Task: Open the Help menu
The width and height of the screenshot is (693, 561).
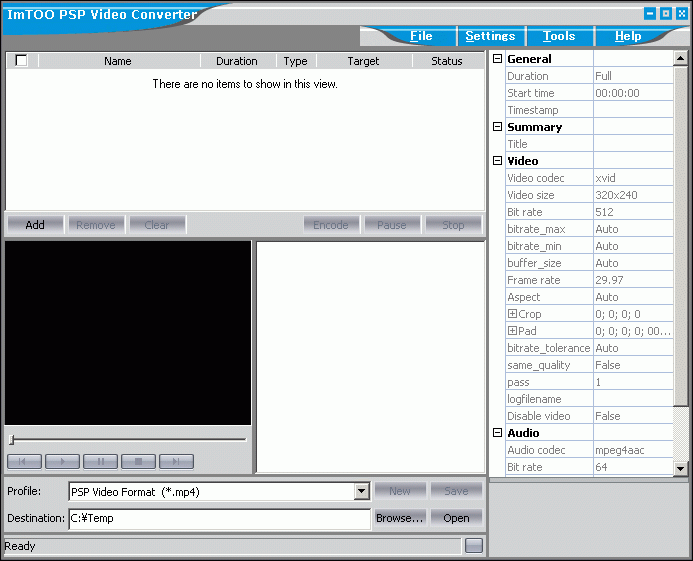Action: tap(628, 36)
